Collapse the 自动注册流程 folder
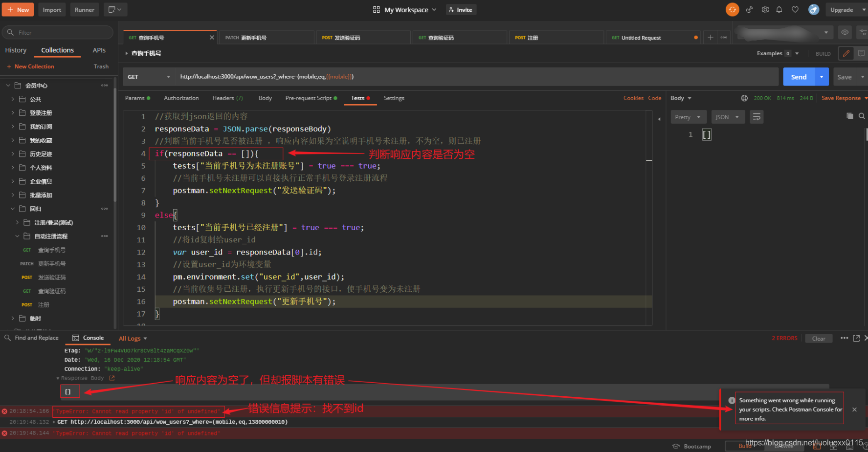 [x=18, y=236]
